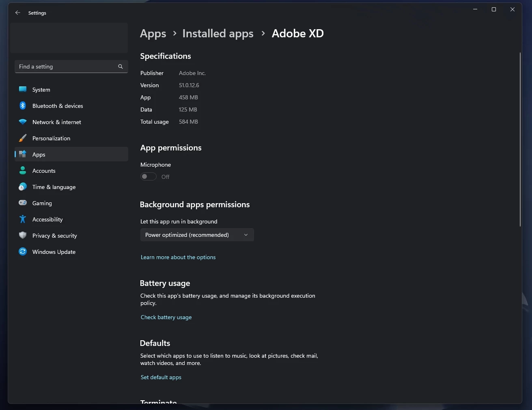532x410 pixels.
Task: Toggle the Microphone permission switch
Action: 149,176
